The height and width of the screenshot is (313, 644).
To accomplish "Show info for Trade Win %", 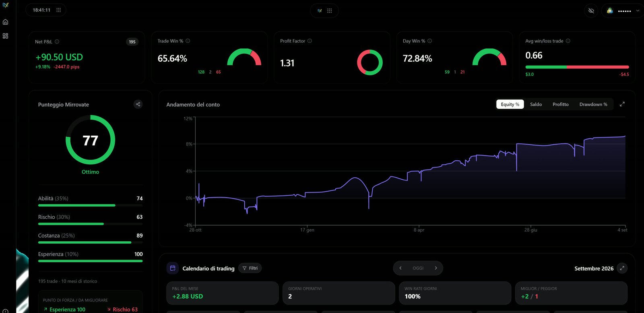I will pyautogui.click(x=188, y=41).
